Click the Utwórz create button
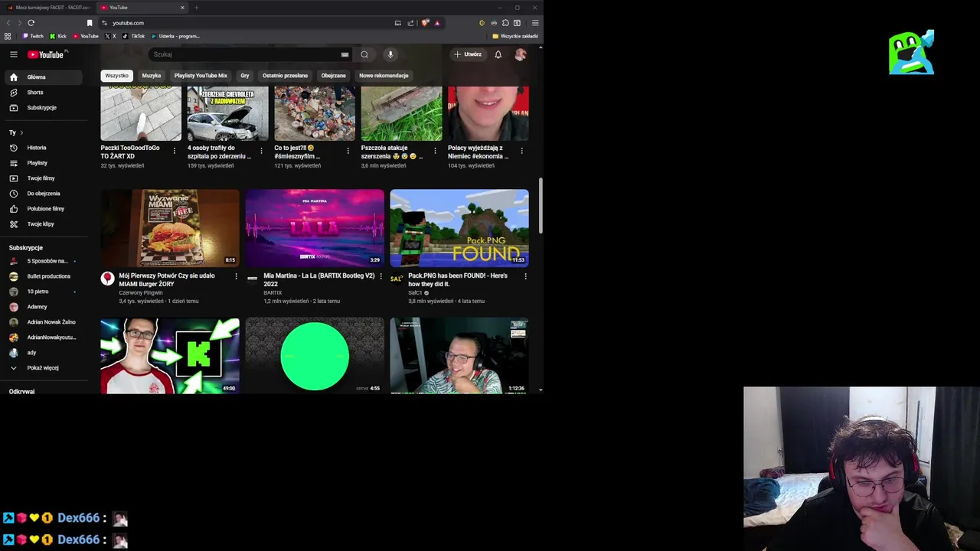This screenshot has width=980, height=551. point(468,54)
